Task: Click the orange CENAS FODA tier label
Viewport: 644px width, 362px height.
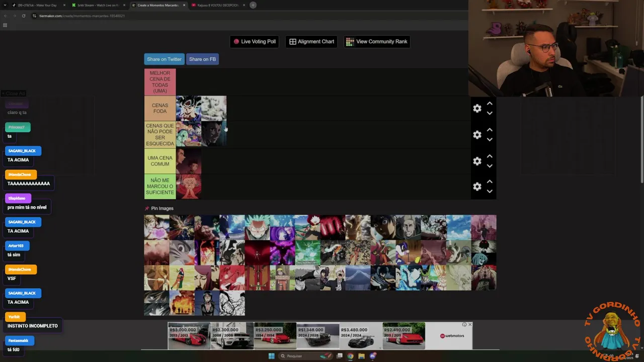Action: (x=160, y=109)
